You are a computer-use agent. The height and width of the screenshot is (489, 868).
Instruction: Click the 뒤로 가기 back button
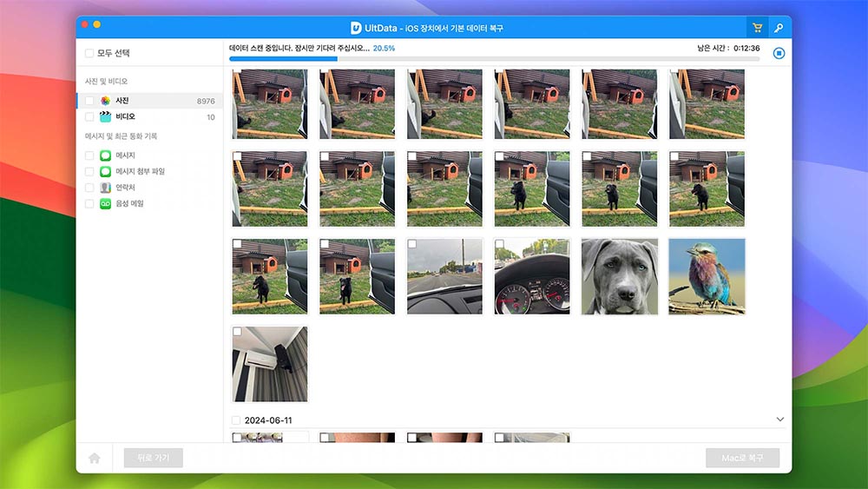coord(154,458)
